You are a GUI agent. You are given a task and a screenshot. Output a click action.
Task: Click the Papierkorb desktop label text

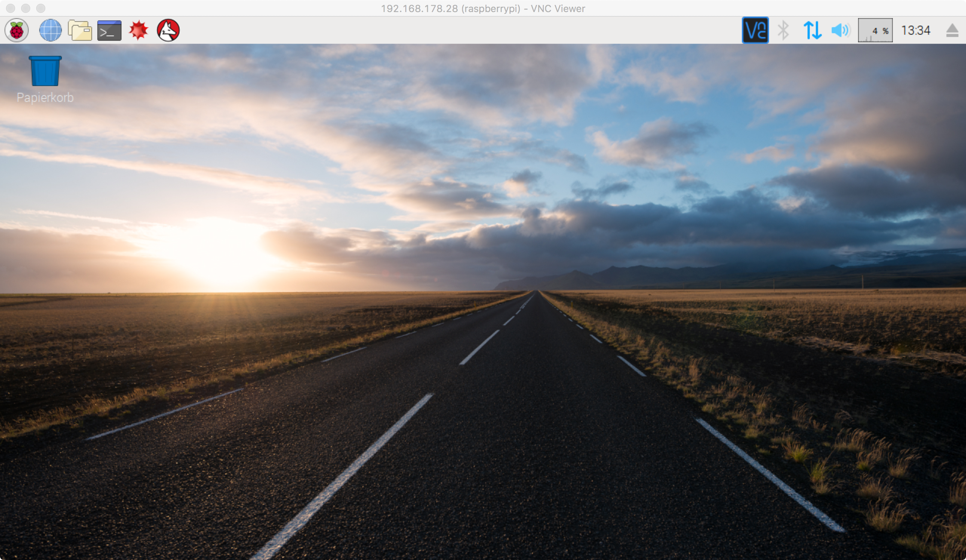45,98
